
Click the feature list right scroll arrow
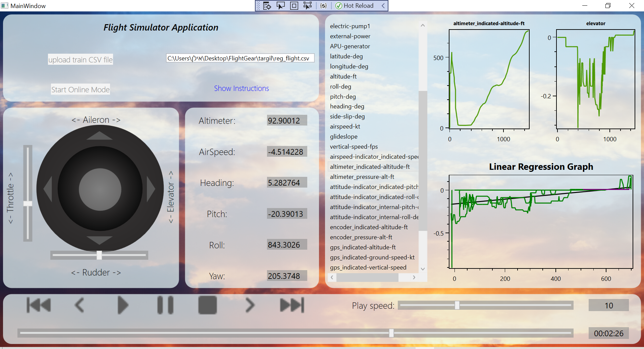point(414,277)
